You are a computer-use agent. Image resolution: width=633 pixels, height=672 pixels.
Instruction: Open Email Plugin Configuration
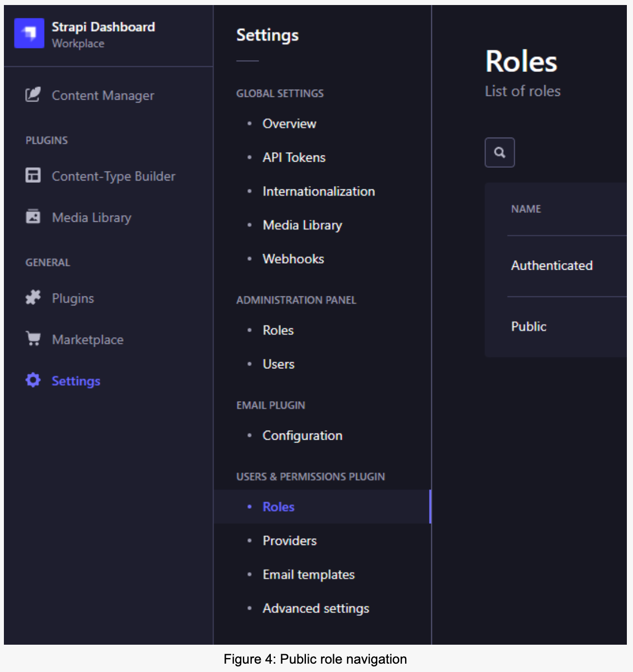[302, 436]
